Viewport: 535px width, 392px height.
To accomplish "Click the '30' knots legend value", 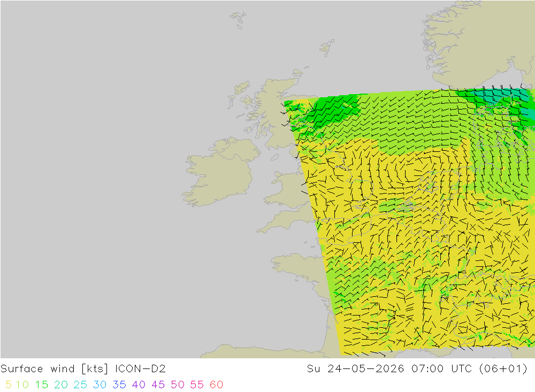I will point(100,385).
